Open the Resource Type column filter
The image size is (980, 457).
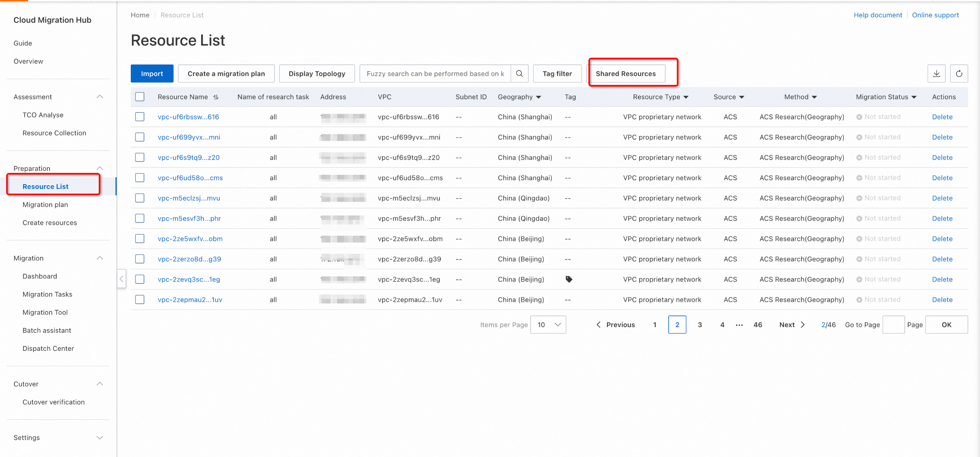tap(686, 97)
